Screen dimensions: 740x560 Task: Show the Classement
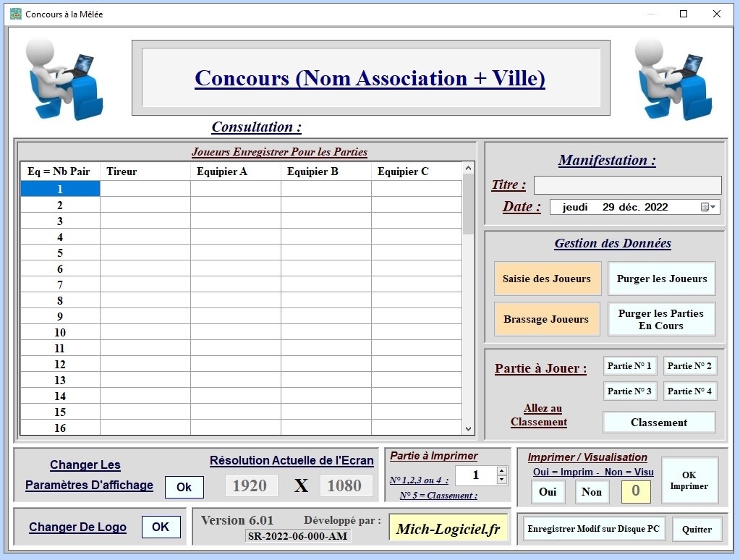pos(658,423)
